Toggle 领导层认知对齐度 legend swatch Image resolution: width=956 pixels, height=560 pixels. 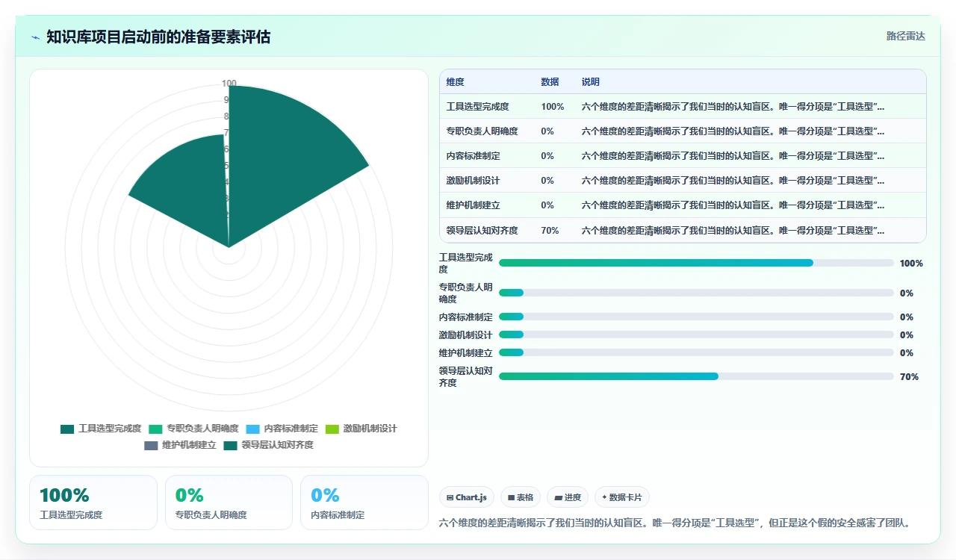click(x=230, y=445)
